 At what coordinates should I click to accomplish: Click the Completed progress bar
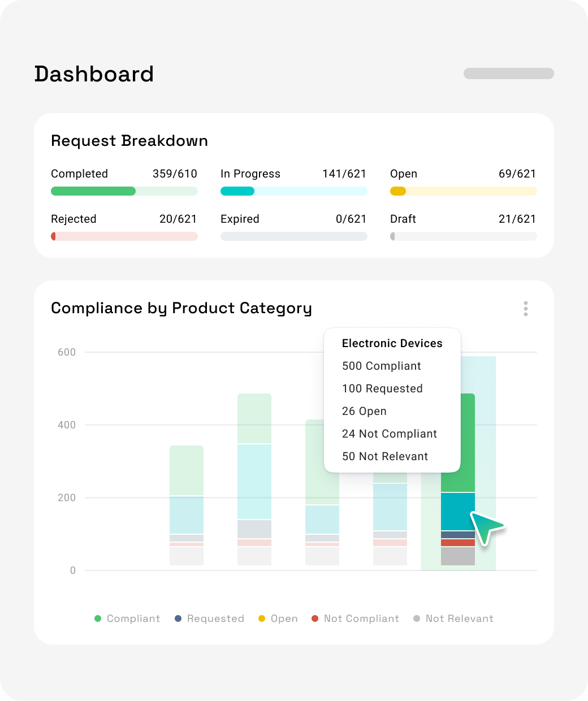coord(124,191)
